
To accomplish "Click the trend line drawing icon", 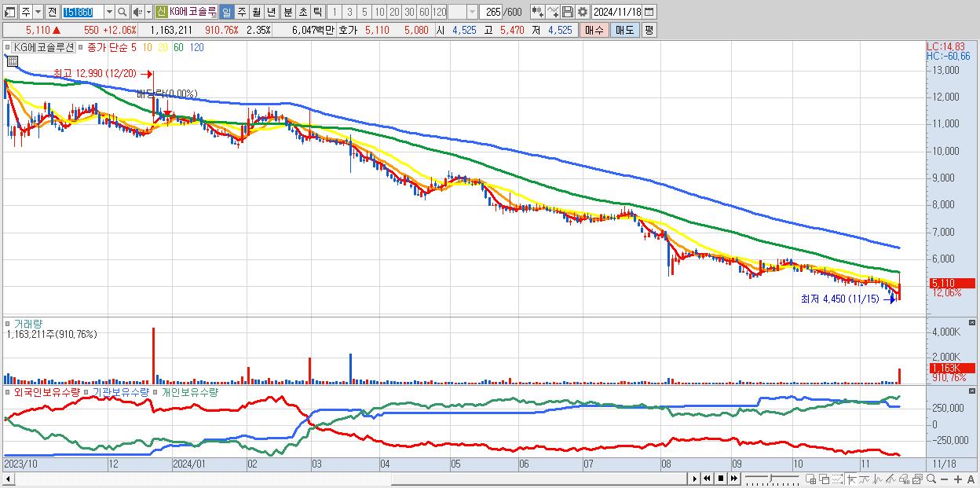I will click(x=890, y=479).
